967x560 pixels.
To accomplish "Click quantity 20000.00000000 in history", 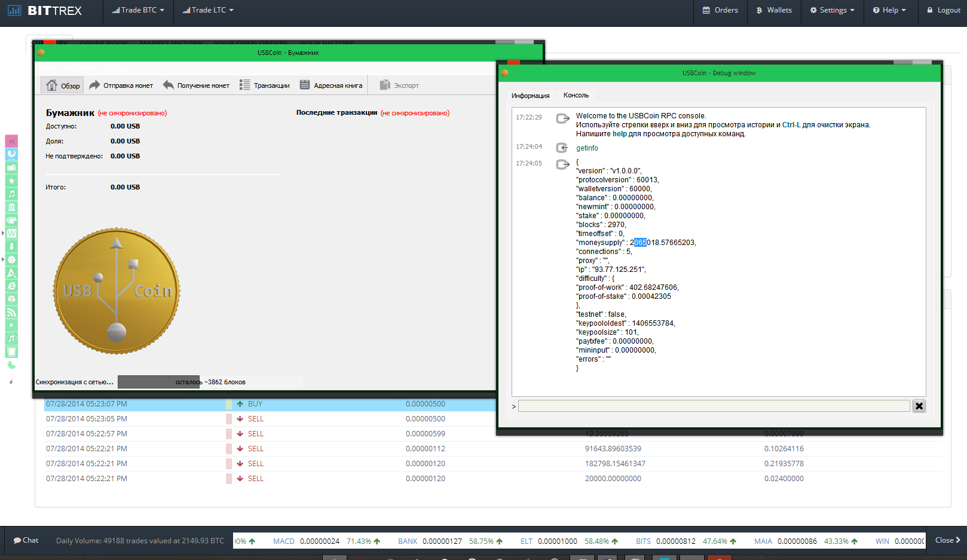I will (613, 479).
